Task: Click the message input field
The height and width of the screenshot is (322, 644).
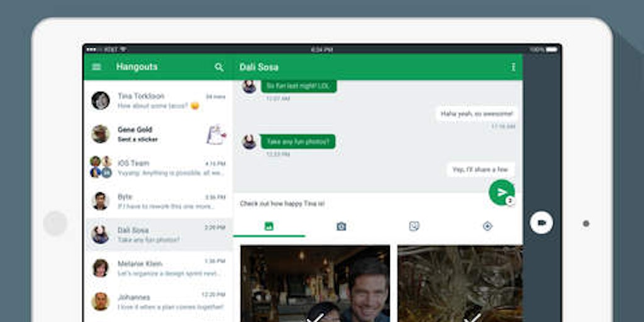Action: click(x=362, y=204)
